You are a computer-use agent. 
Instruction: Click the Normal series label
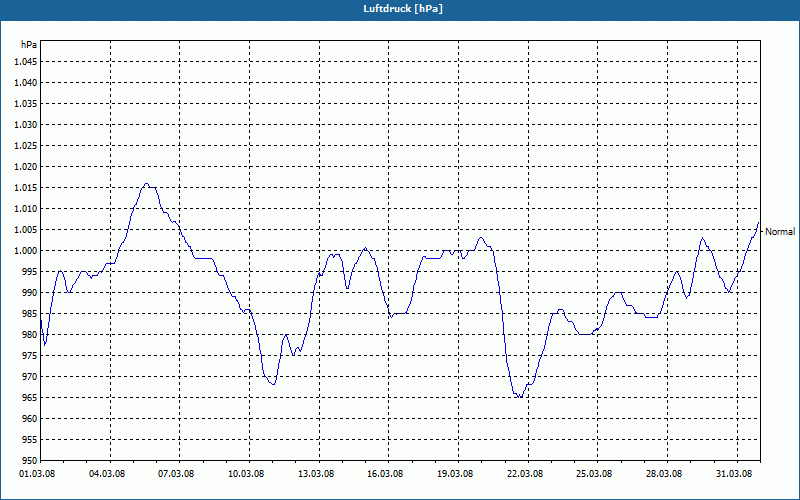pos(780,232)
